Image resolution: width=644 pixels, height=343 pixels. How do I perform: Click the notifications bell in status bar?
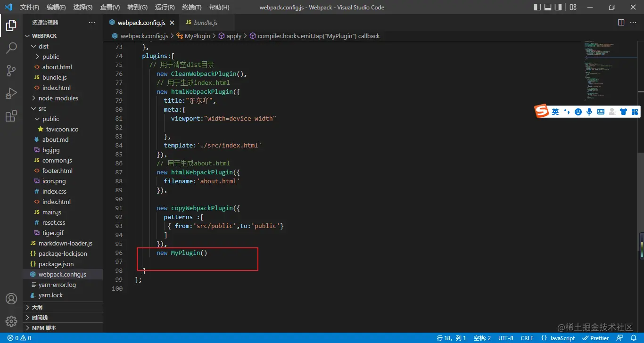pyautogui.click(x=634, y=338)
